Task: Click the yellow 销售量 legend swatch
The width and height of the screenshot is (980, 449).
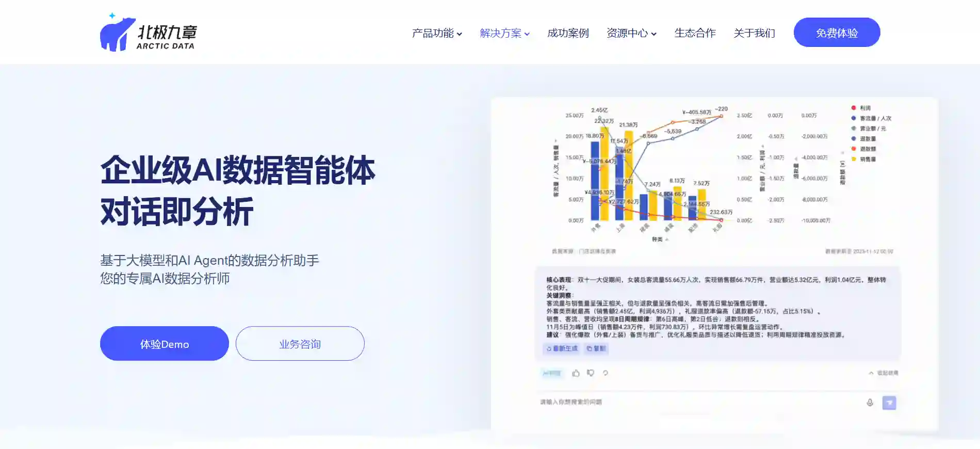Action: pyautogui.click(x=854, y=159)
